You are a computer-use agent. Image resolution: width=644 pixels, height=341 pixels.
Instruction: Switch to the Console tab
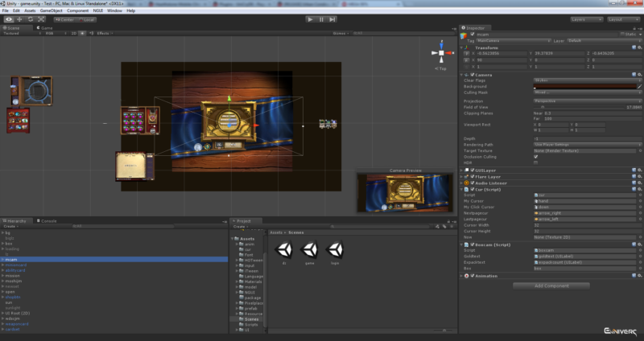coord(47,221)
